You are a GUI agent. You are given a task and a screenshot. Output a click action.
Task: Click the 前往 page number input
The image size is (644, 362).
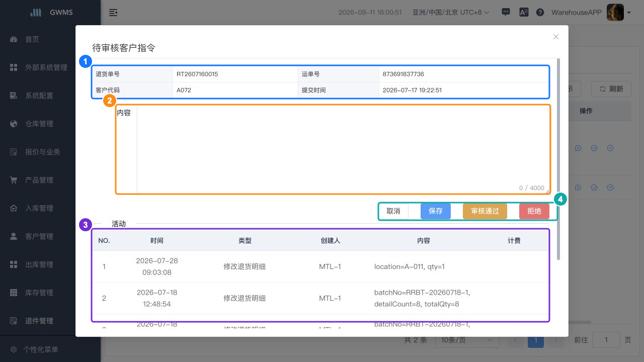(x=606, y=340)
